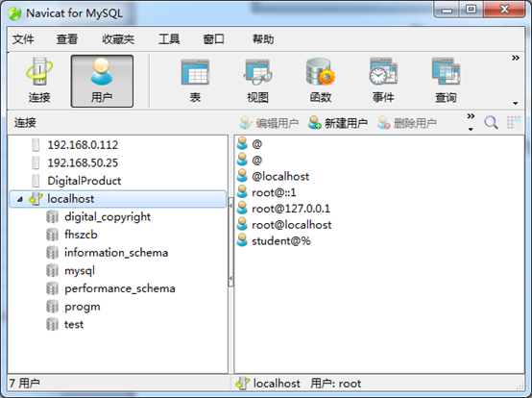Collapse the localhost connection tree node
The image size is (532, 398).
pyautogui.click(x=19, y=199)
